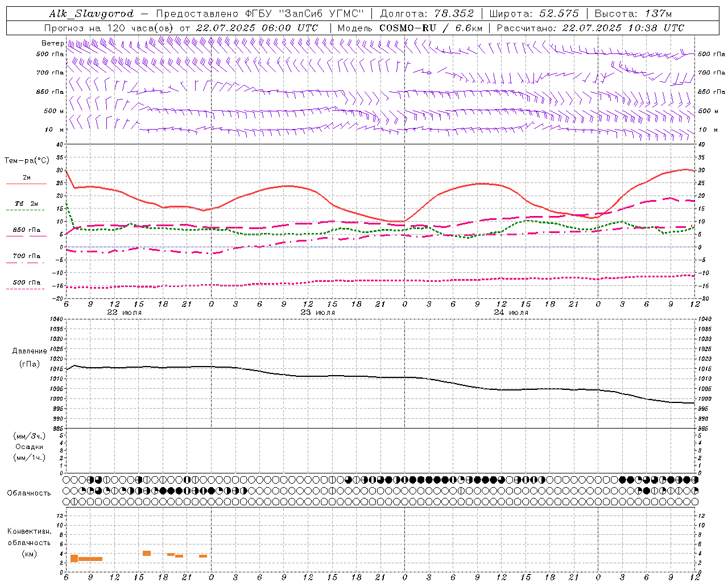728x582 pixels.
Task: Click the 'Td 2м' dew point legend entry
Action: click(x=26, y=203)
